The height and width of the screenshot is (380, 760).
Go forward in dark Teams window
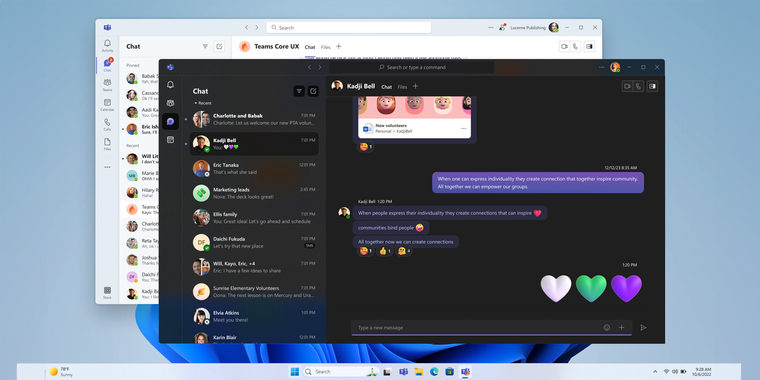click(319, 67)
